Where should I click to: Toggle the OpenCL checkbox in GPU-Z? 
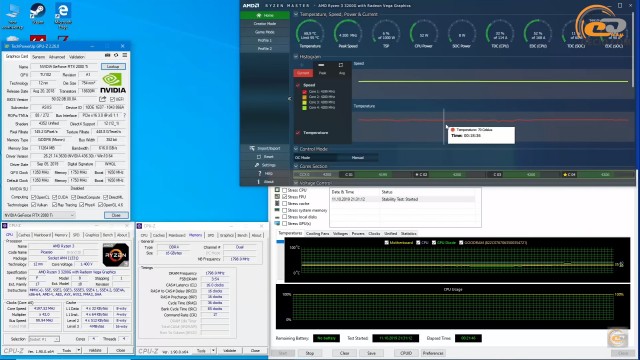pos(34,197)
